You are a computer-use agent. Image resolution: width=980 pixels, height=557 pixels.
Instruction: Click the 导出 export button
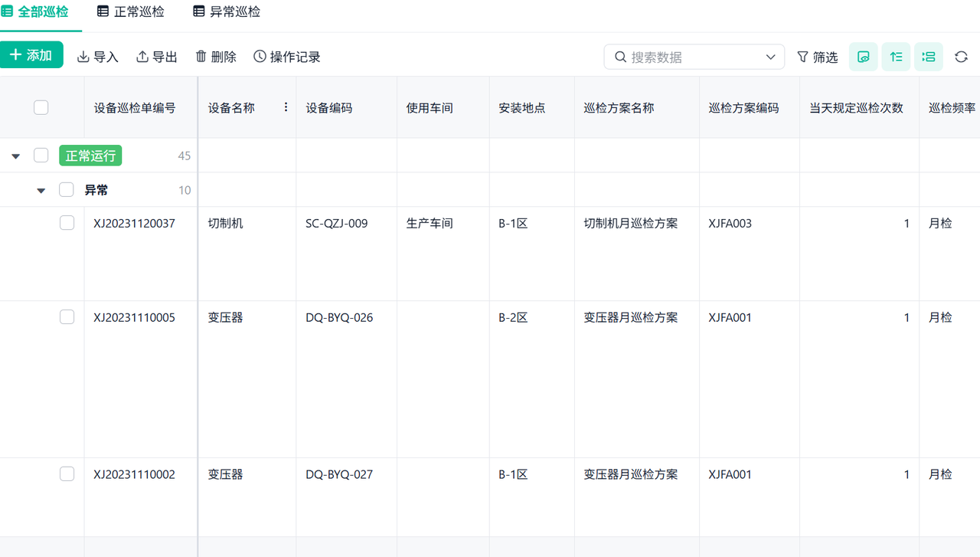[x=157, y=57]
